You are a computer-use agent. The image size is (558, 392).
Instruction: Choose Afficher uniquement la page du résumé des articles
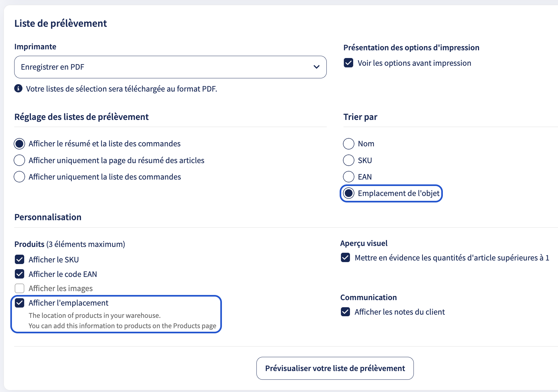20,160
